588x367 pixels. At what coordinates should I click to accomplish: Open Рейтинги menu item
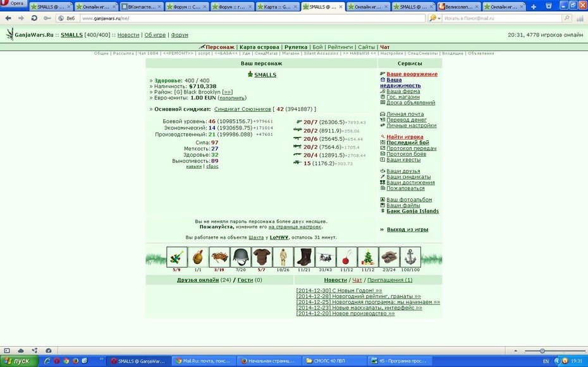point(340,47)
